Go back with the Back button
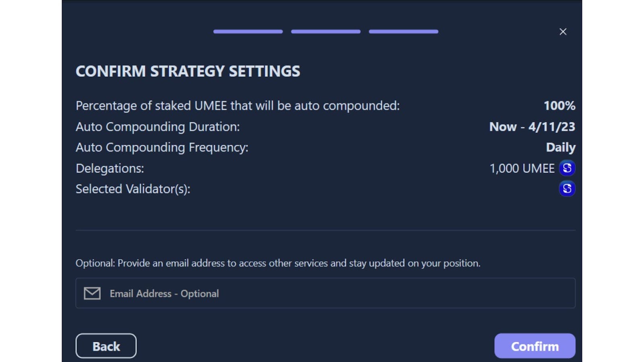 pos(106,346)
